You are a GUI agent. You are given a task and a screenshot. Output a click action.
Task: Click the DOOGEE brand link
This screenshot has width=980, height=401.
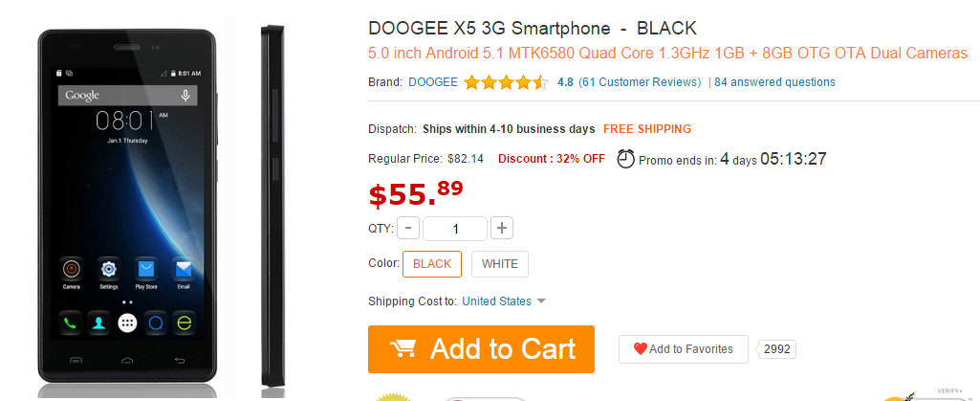tap(432, 82)
